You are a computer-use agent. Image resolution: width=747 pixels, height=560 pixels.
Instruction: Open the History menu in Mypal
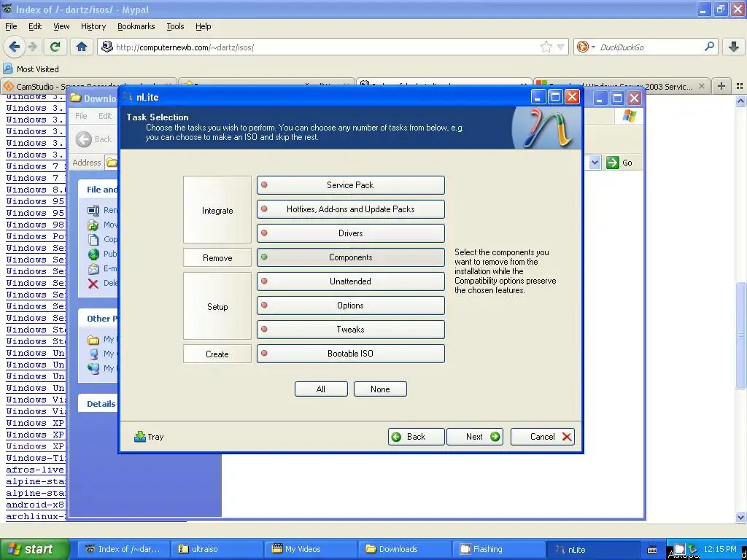pyautogui.click(x=93, y=26)
